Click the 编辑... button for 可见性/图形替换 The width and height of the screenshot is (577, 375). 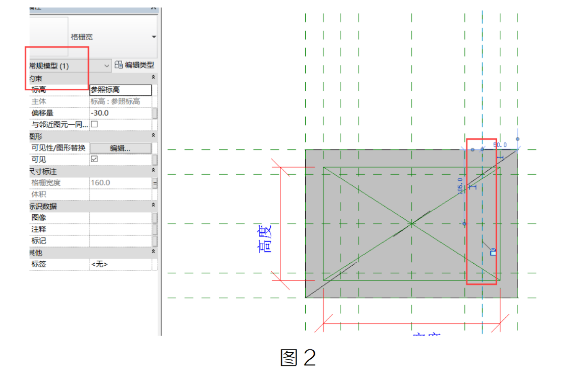pos(121,148)
